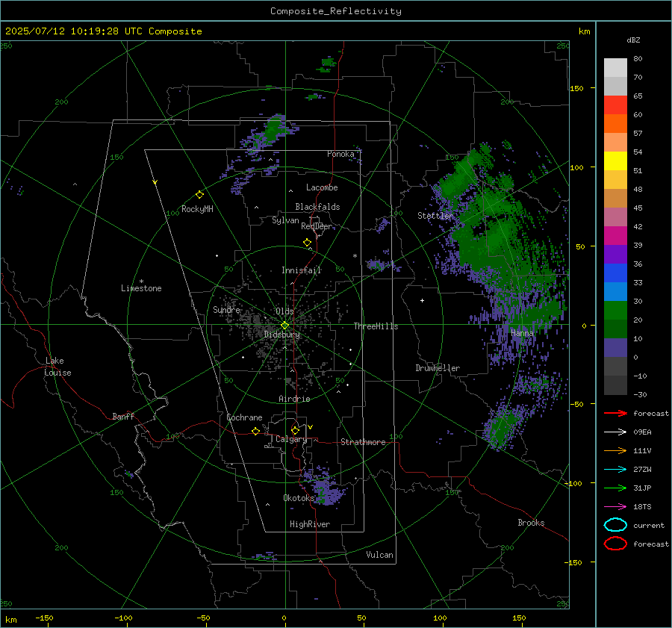Click the red forecast ellipse in legend
Screen dimensions: 672x628
coord(615,544)
